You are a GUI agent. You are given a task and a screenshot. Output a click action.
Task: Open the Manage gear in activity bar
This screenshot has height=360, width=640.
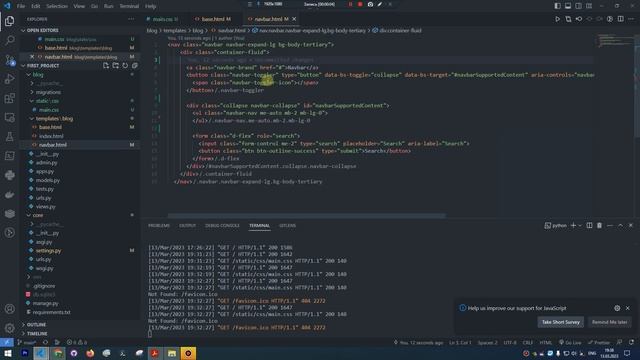[9, 328]
